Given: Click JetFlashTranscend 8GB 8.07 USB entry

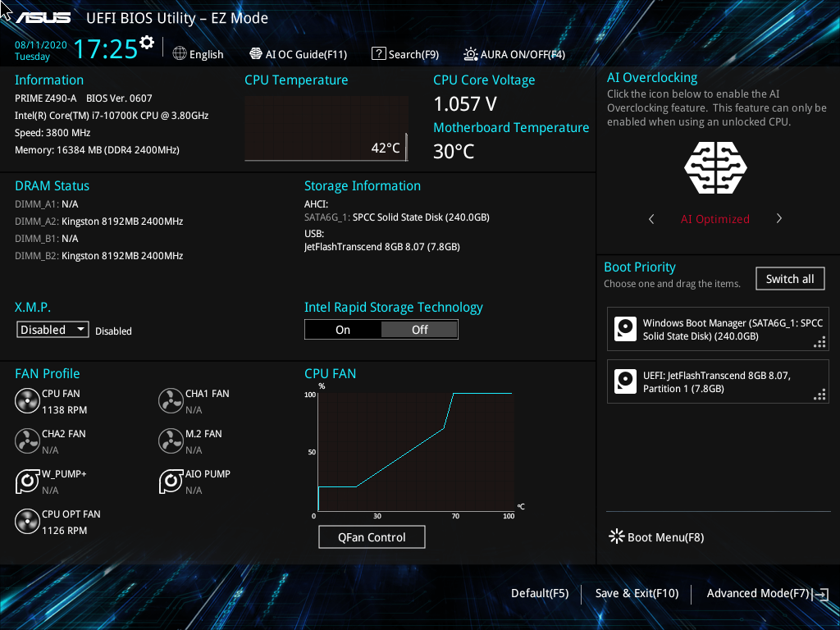Looking at the screenshot, I should 382,247.
